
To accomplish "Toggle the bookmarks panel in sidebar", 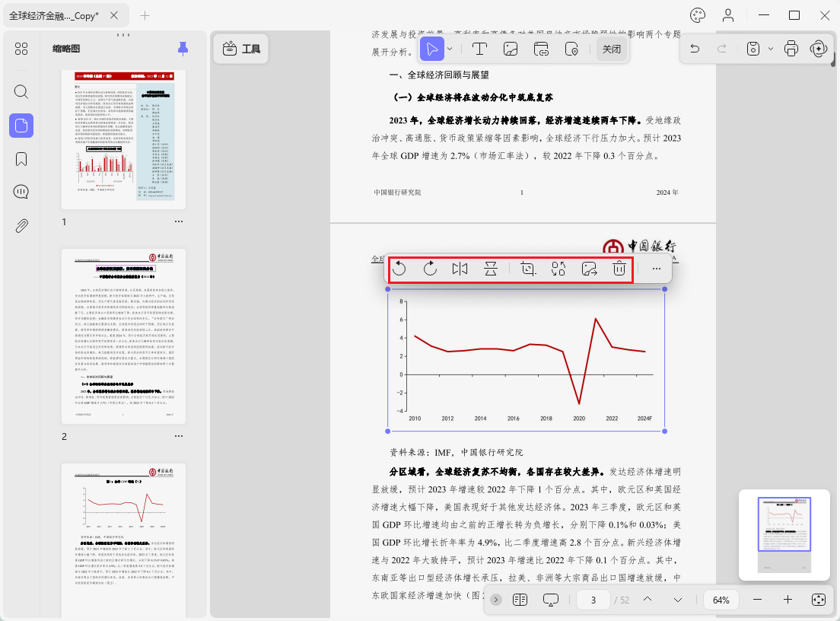I will pyautogui.click(x=21, y=159).
